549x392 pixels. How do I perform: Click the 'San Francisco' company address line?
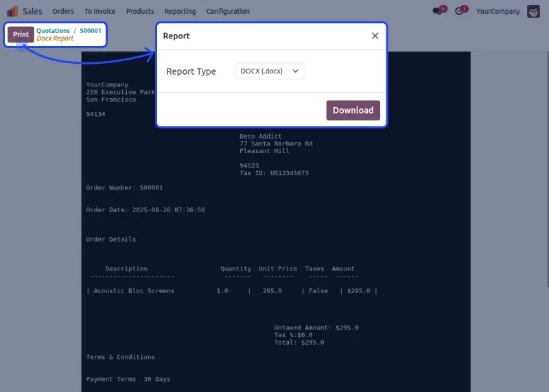tap(111, 100)
